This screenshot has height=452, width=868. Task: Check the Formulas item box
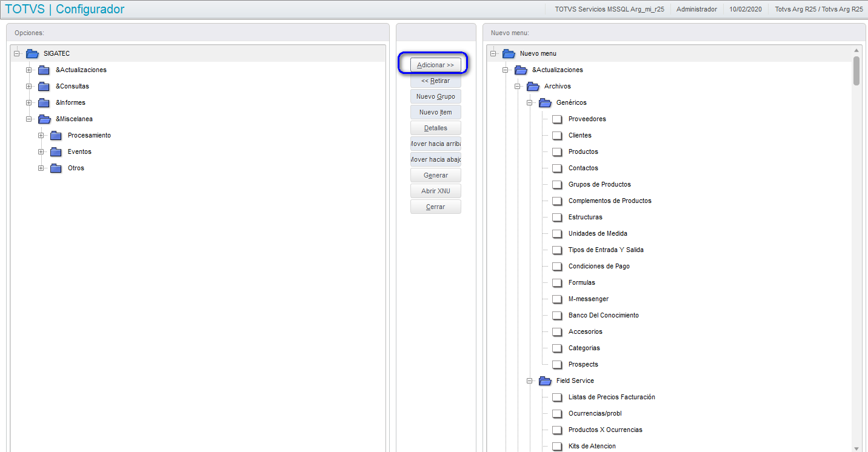pyautogui.click(x=557, y=283)
